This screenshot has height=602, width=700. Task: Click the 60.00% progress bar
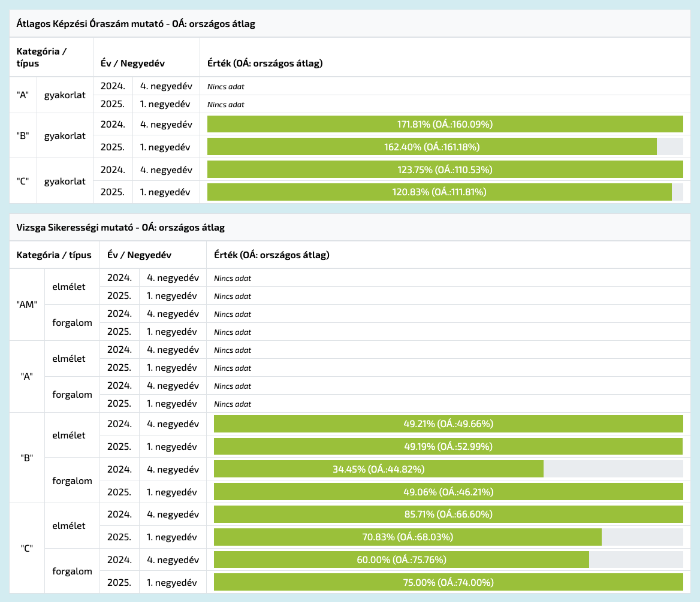pos(402,559)
